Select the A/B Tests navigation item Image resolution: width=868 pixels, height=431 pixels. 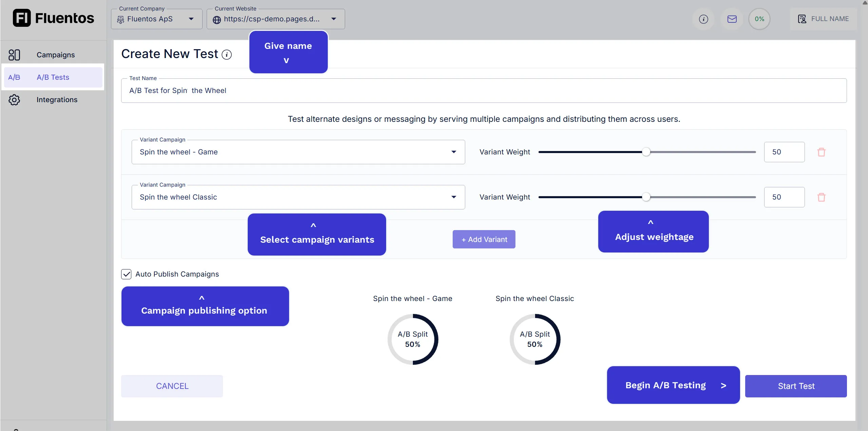tap(53, 77)
